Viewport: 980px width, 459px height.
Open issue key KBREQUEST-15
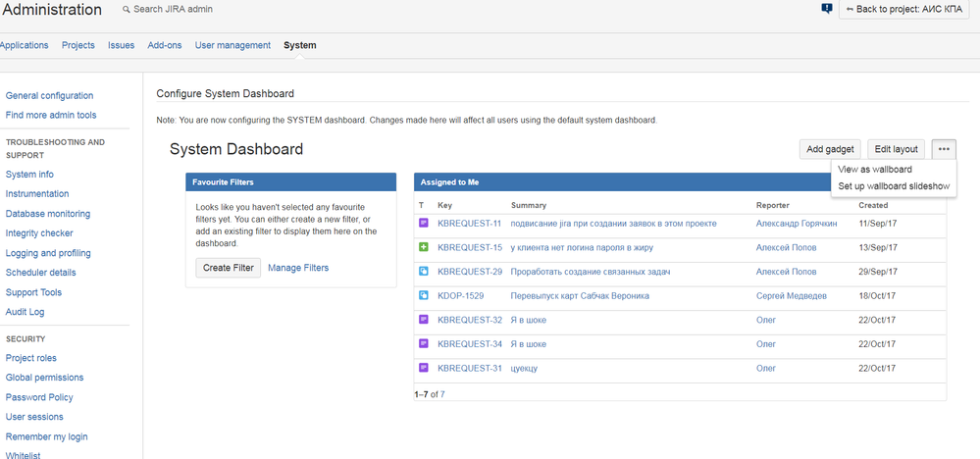pos(470,247)
